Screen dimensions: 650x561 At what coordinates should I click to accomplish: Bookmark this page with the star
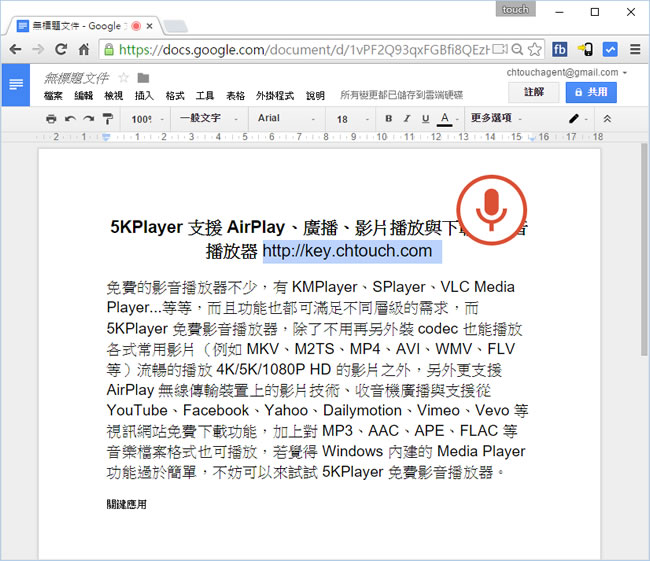pos(535,49)
